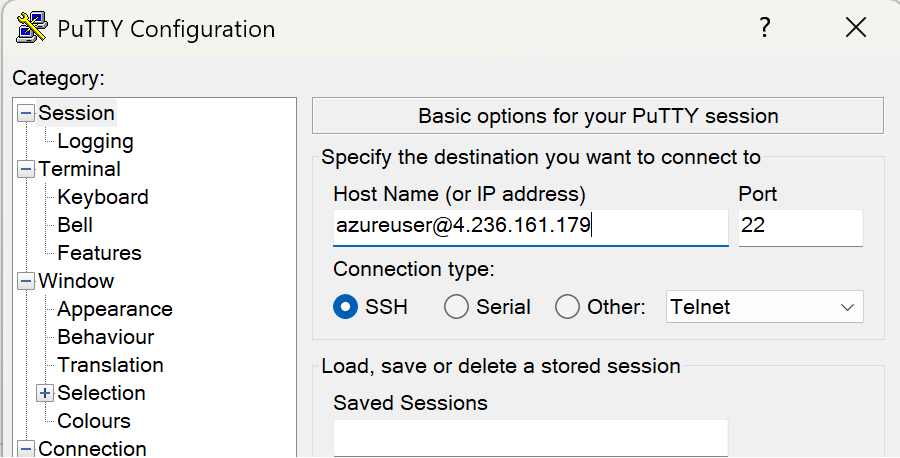
Task: Select the Other connection type
Action: 567,307
